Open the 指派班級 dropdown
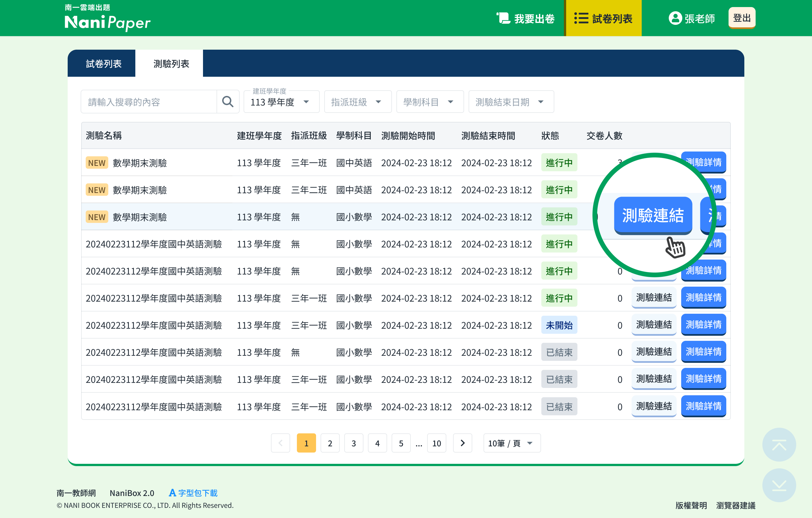Screen dimensions: 812x518 point(358,102)
